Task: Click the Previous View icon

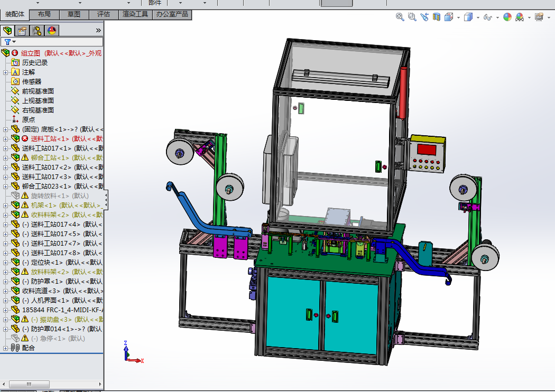Action: click(x=424, y=17)
